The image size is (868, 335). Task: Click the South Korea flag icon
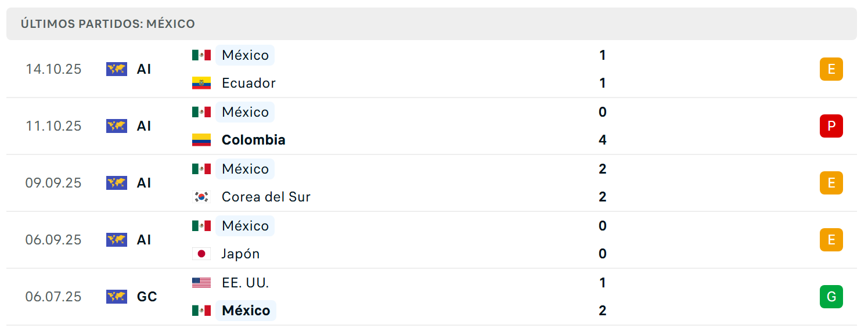coord(201,197)
